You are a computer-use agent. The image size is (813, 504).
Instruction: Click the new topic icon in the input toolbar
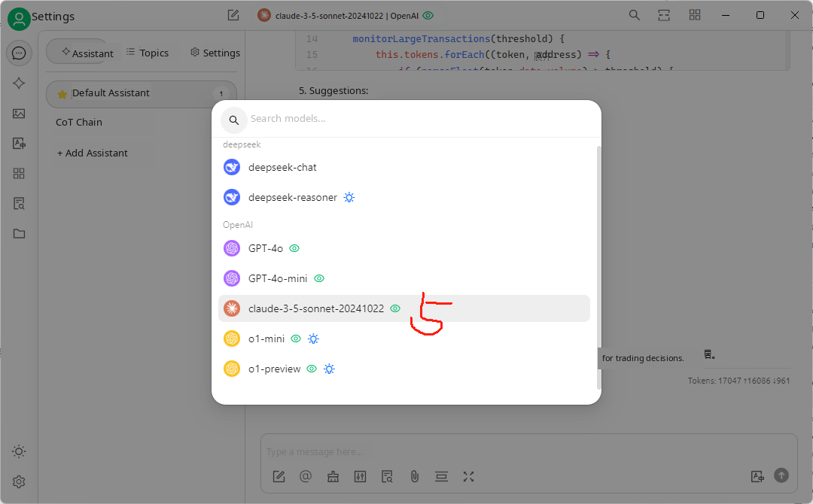279,477
